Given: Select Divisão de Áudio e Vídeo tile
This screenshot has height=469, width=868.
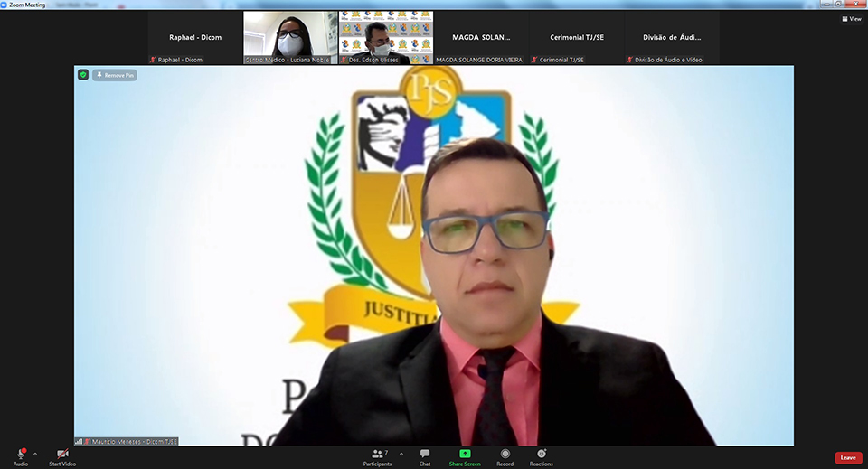Looking at the screenshot, I should [672, 38].
